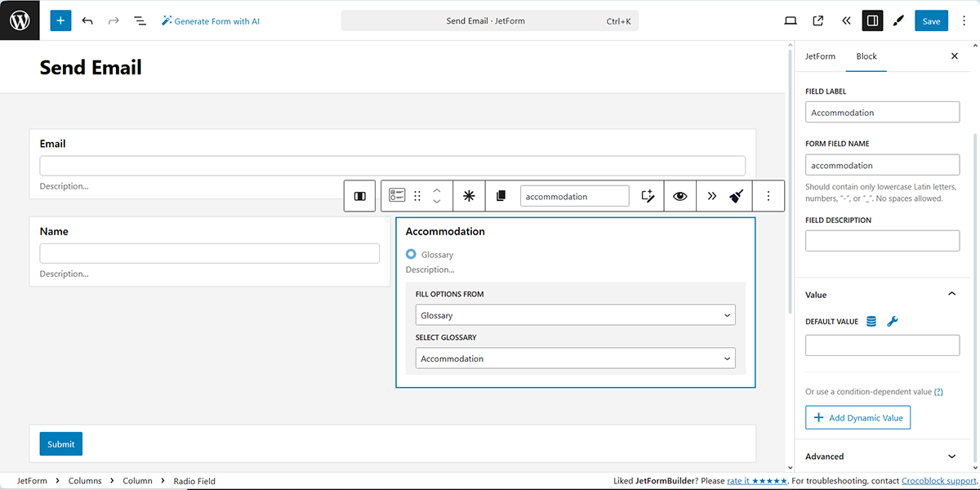Viewport: 980px width, 490px height.
Task: Open the Select Glossary dropdown
Action: pyautogui.click(x=576, y=359)
